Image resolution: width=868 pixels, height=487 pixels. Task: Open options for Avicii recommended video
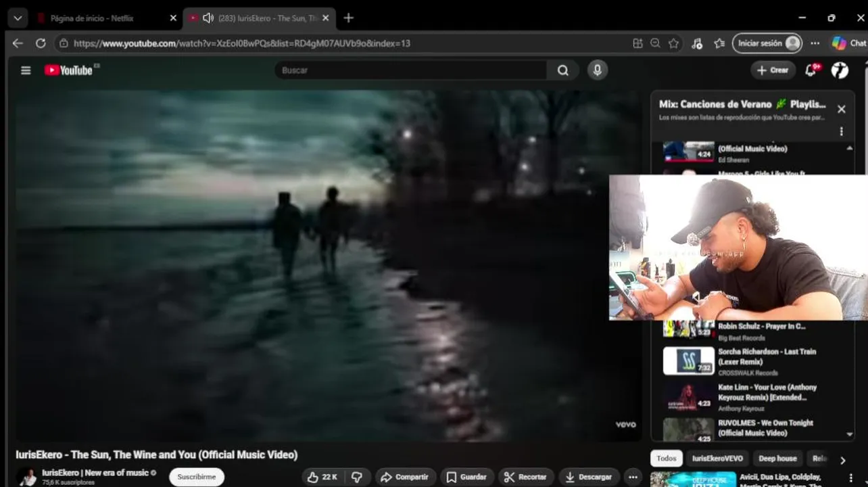(850, 478)
